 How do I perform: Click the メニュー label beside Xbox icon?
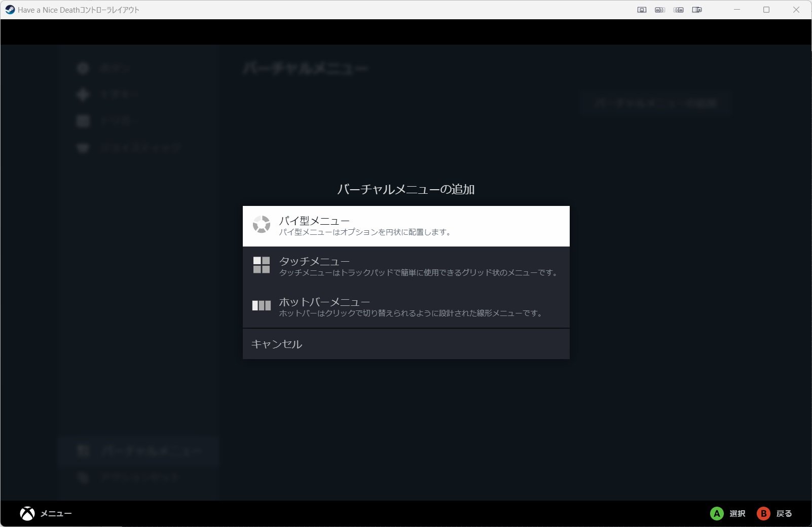[56, 513]
